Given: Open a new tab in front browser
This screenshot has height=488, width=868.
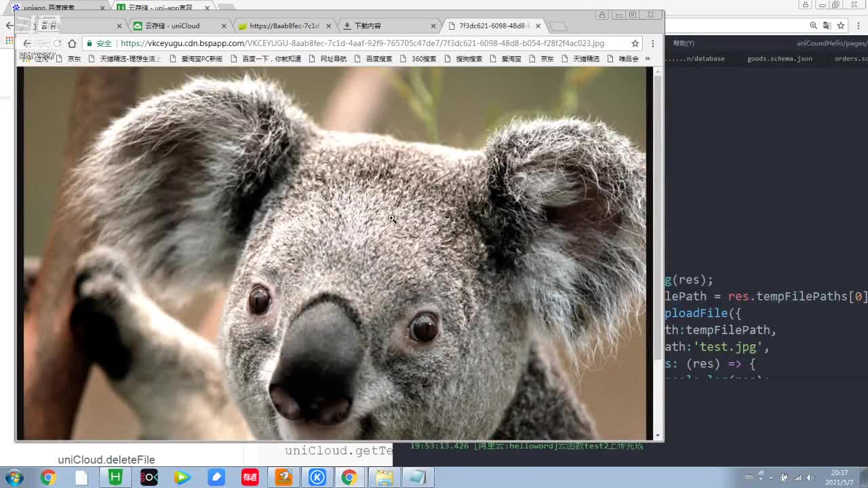Looking at the screenshot, I should click(557, 26).
